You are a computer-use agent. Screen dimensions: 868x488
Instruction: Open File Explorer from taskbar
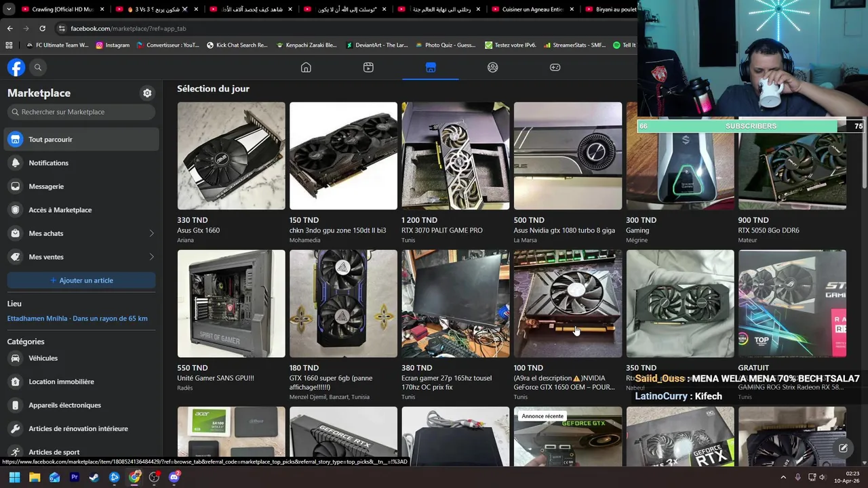(x=35, y=477)
